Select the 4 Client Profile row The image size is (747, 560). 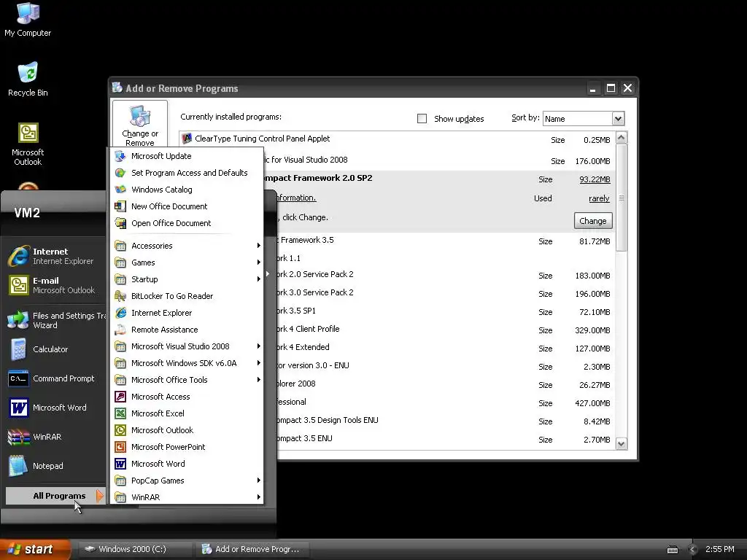(398, 330)
